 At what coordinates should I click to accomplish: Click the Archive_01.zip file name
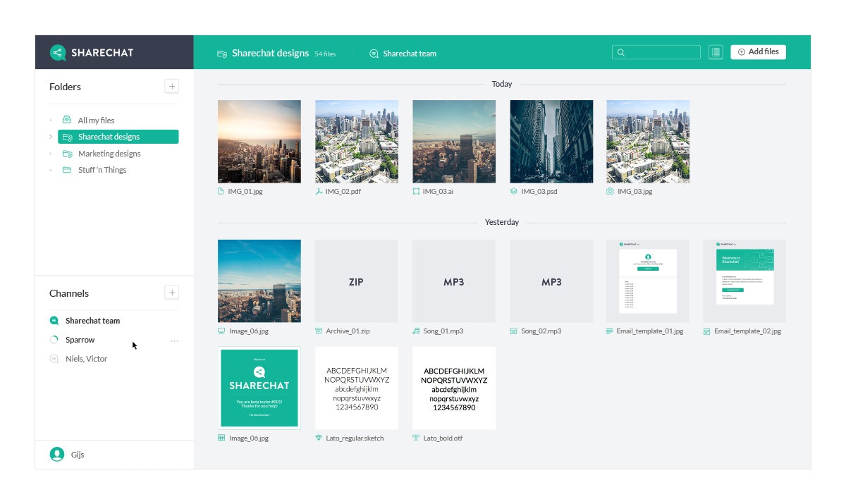[348, 331]
